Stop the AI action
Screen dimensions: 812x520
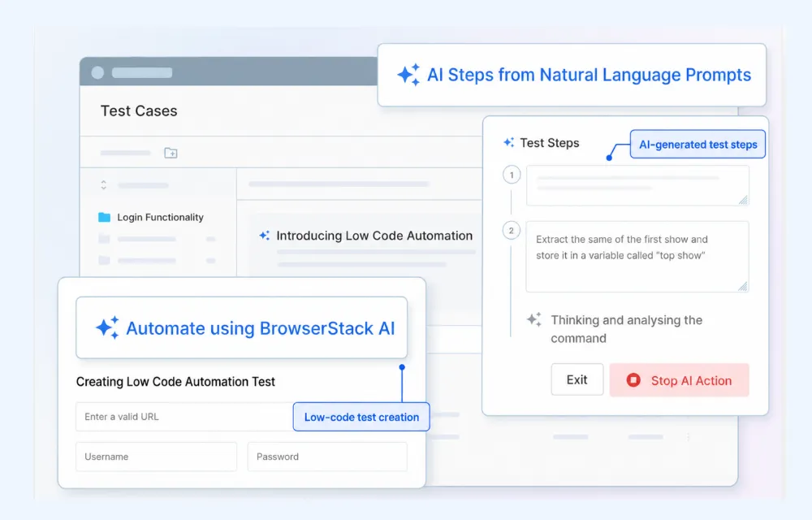tap(679, 380)
